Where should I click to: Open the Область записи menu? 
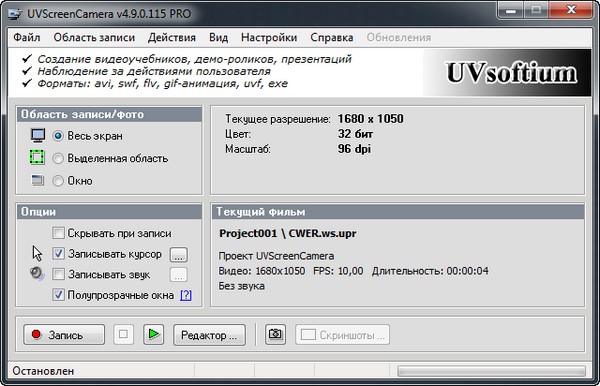click(94, 37)
